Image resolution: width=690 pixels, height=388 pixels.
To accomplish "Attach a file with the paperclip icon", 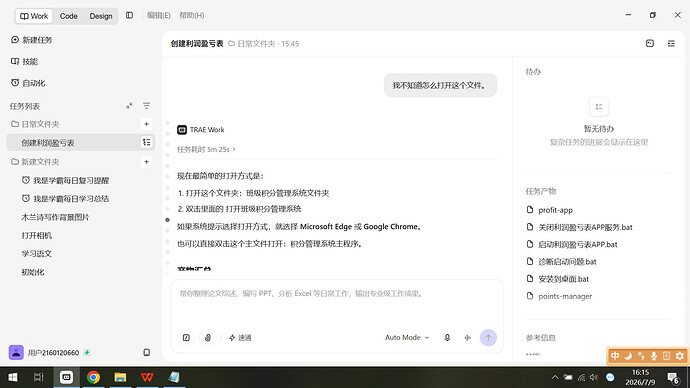I will click(208, 337).
